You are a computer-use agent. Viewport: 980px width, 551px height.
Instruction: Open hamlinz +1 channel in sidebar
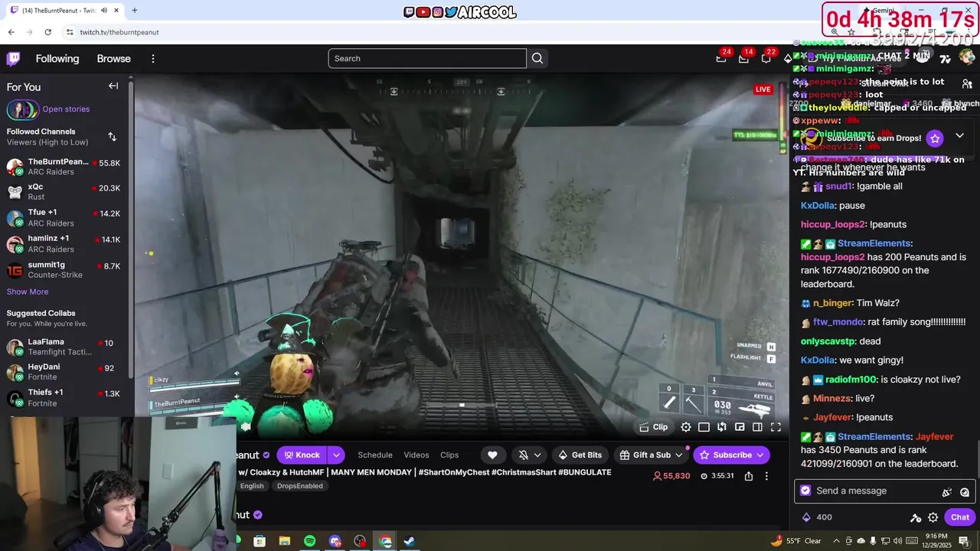[x=64, y=244]
